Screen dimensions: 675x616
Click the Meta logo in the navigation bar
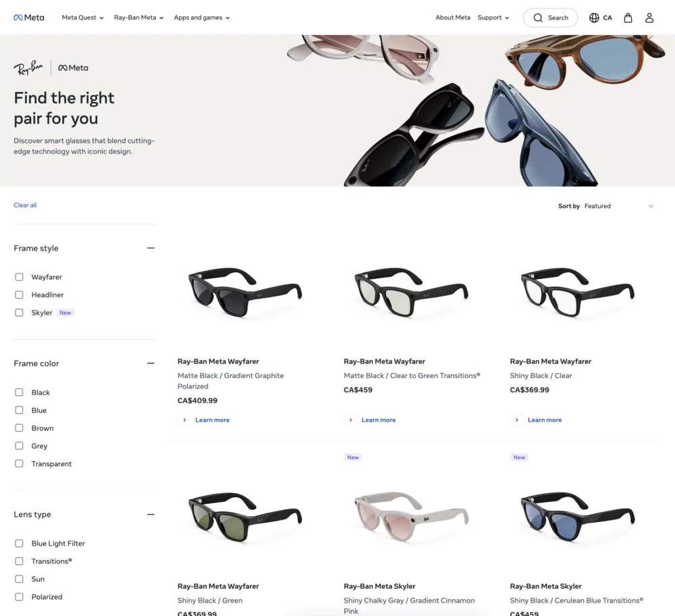pos(28,17)
